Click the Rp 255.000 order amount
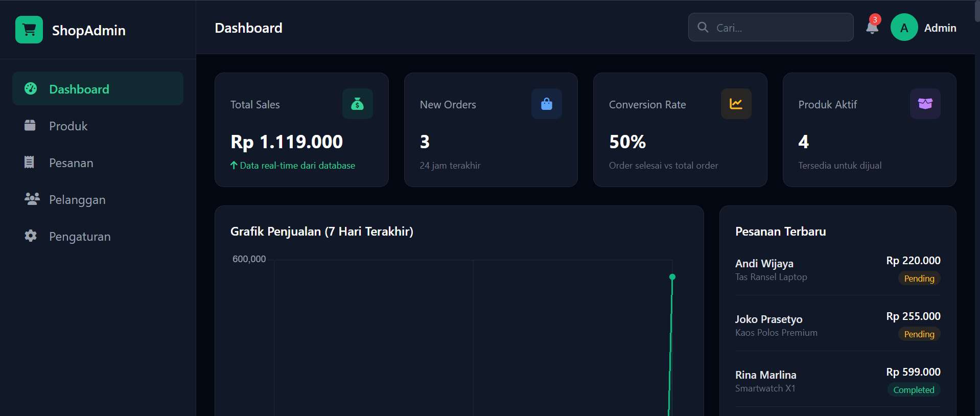This screenshot has height=416, width=980. tap(914, 316)
